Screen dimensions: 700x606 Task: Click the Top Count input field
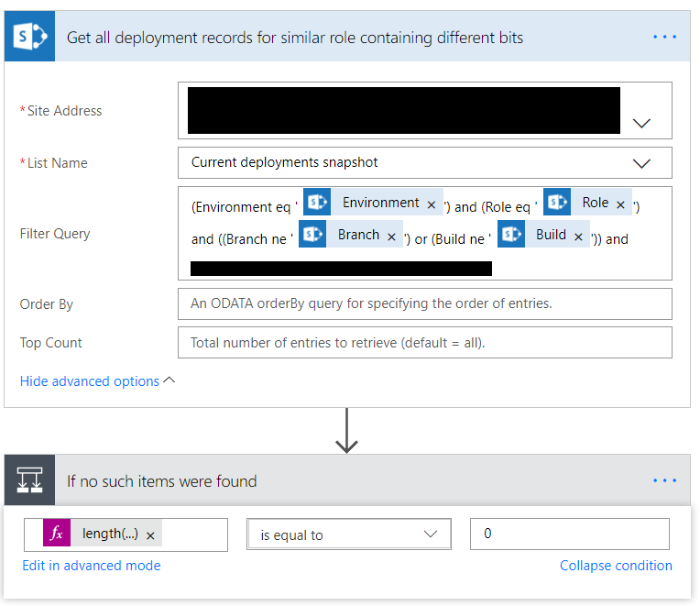(424, 343)
